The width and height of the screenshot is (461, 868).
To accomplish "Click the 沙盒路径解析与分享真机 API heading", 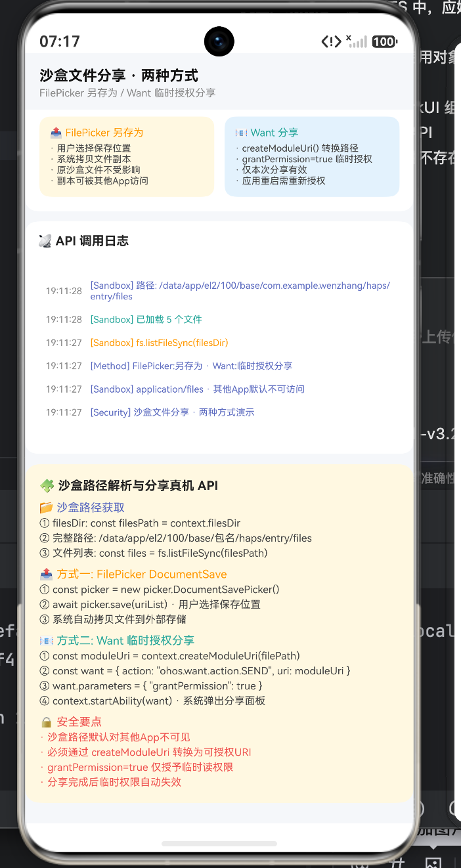I will 138,486.
